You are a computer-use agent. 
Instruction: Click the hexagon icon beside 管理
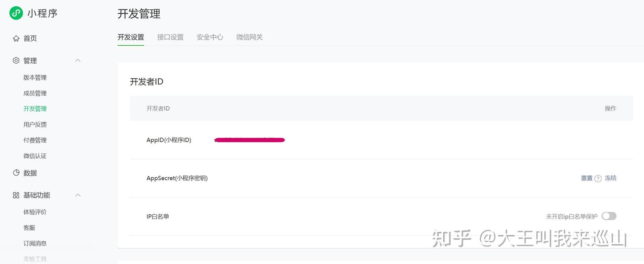click(16, 60)
